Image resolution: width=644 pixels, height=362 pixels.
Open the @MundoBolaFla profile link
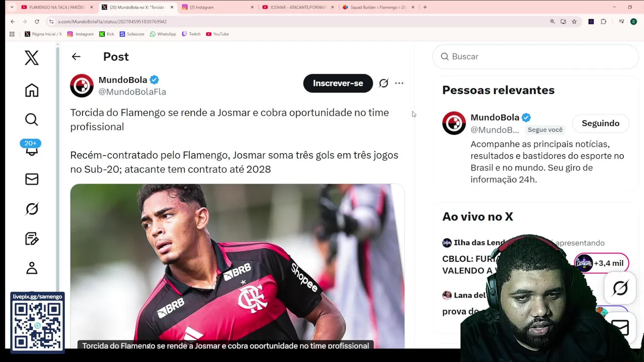tap(132, 92)
